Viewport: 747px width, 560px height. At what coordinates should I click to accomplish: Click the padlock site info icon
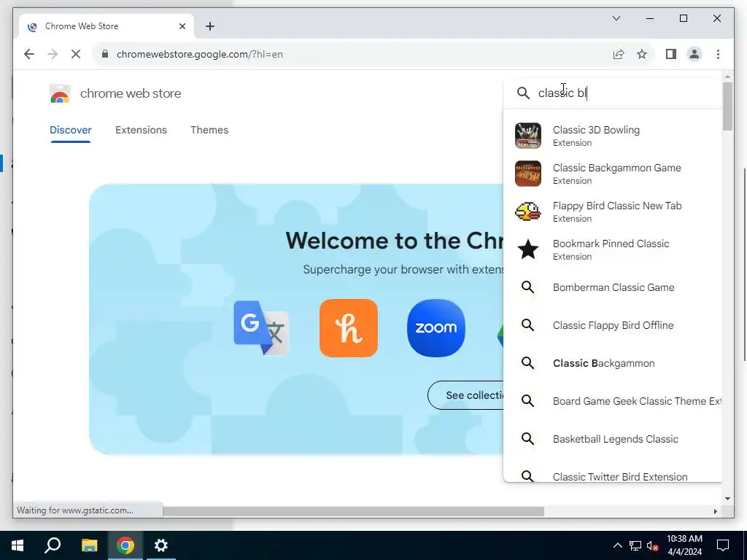tap(105, 54)
